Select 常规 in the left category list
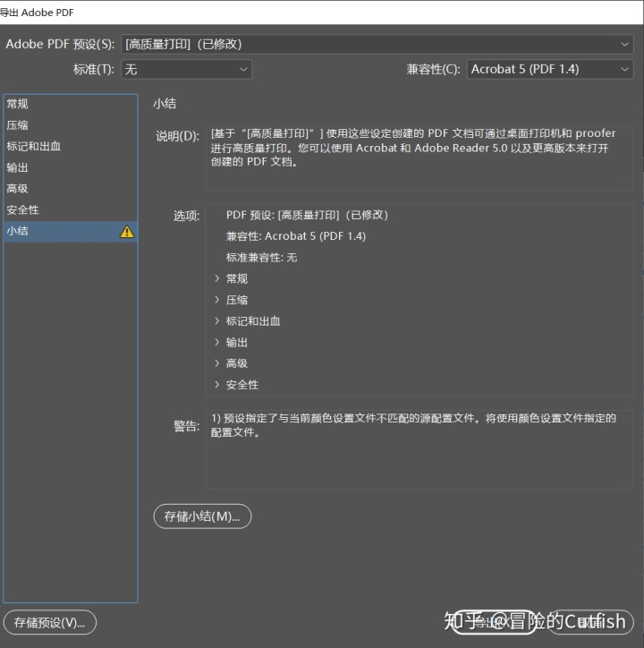644x648 pixels. (x=71, y=104)
